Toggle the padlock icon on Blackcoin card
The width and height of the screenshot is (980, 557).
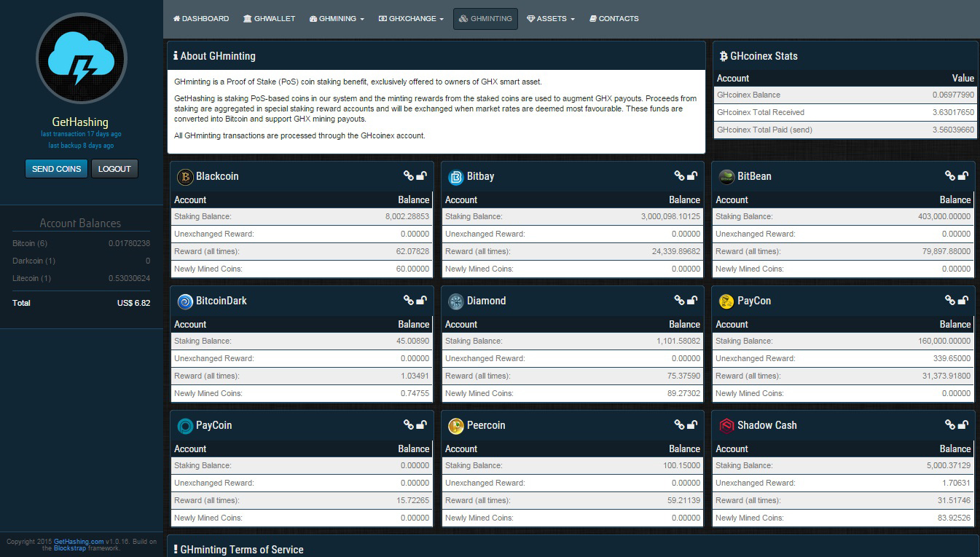(x=421, y=175)
